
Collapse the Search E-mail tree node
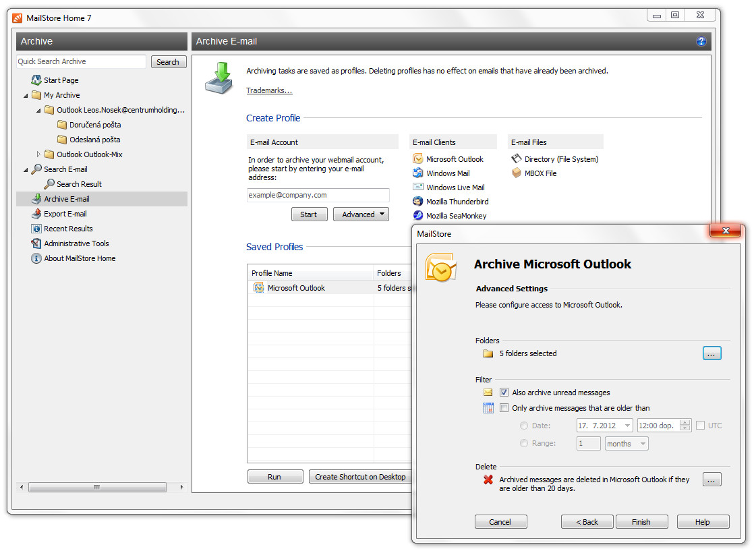click(x=26, y=170)
